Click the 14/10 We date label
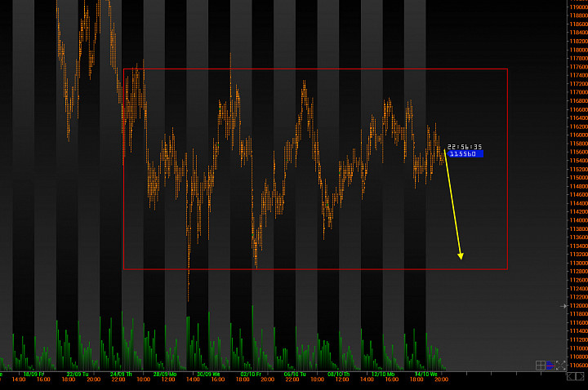Viewport: 588px width, 390px height. coord(426,374)
